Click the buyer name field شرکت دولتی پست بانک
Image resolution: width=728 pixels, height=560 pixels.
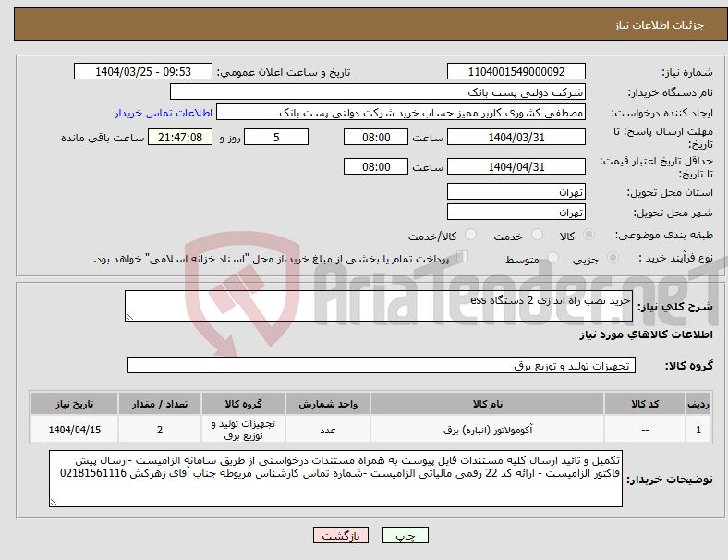pyautogui.click(x=378, y=91)
